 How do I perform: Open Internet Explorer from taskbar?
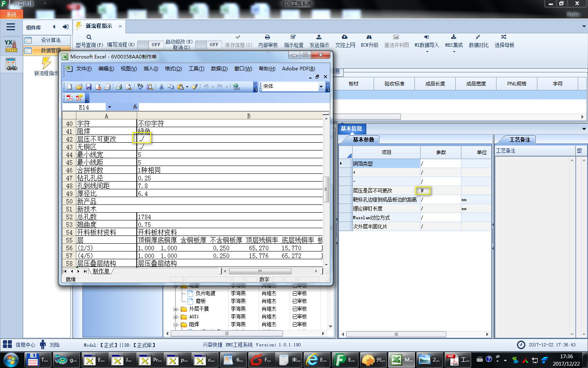point(316,360)
